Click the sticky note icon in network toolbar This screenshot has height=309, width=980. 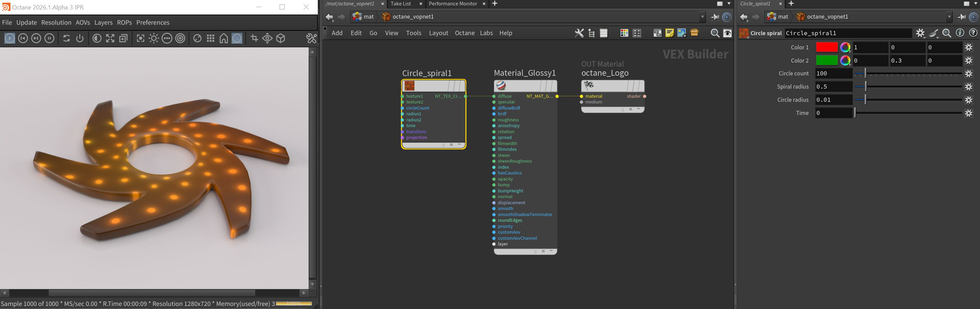click(x=669, y=33)
